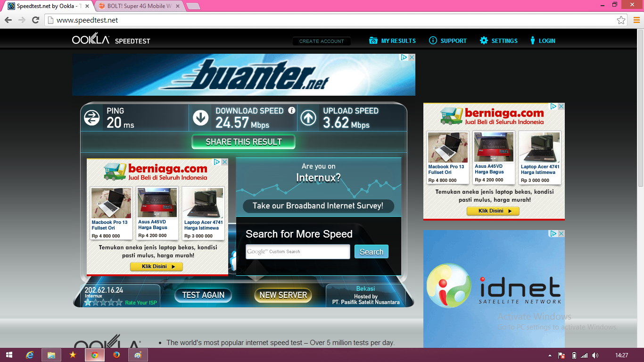Open the star icon app in the taskbar
Screen dimensions: 644x362
pyautogui.click(x=73, y=355)
